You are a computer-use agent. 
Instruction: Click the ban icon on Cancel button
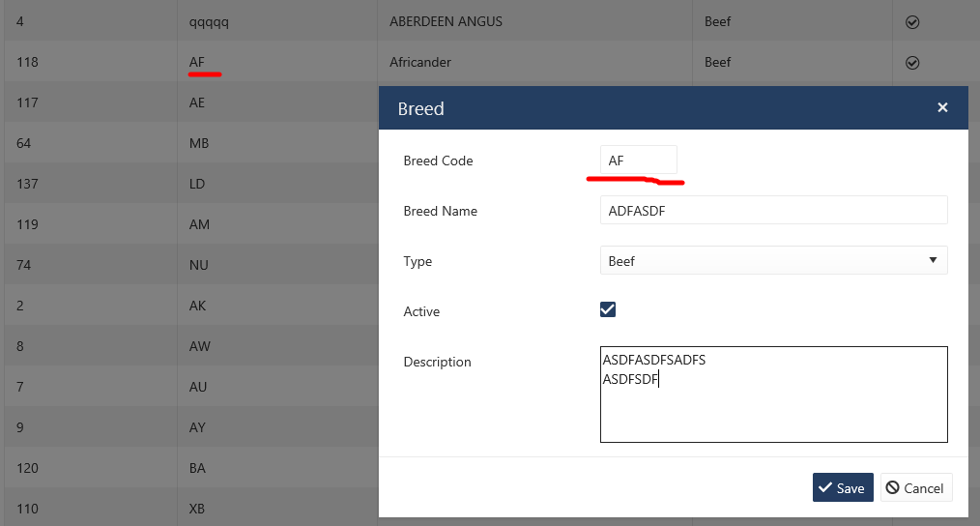coord(892,488)
